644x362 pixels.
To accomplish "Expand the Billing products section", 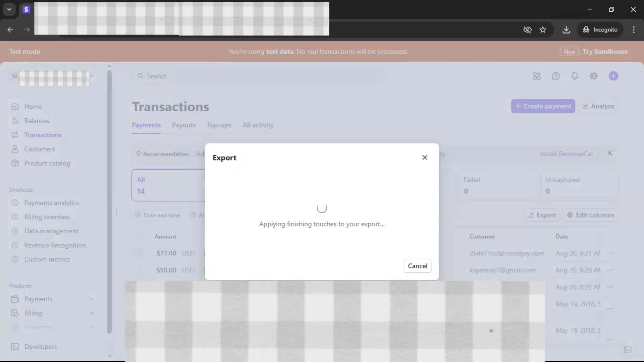I will click(x=92, y=313).
